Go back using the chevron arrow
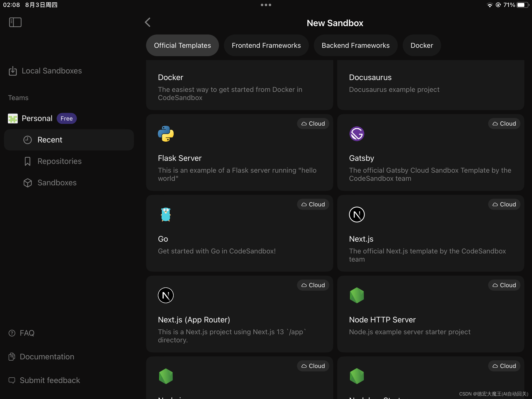 point(148,22)
